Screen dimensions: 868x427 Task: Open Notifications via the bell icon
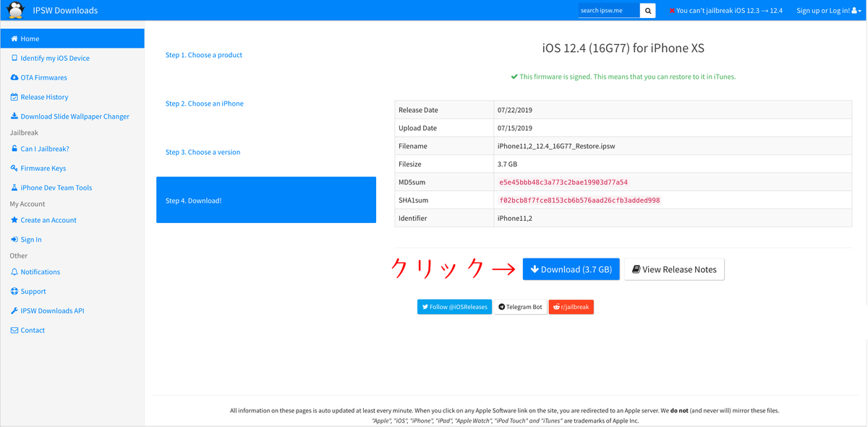(15, 271)
